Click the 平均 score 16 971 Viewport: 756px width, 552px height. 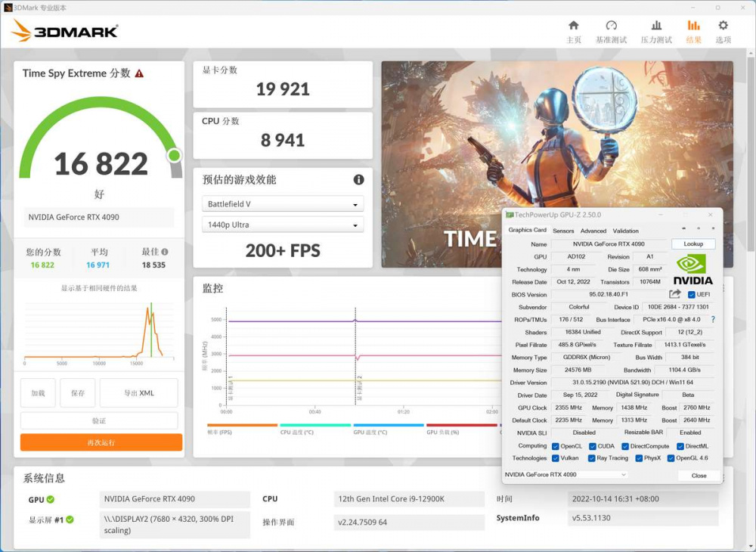(98, 265)
